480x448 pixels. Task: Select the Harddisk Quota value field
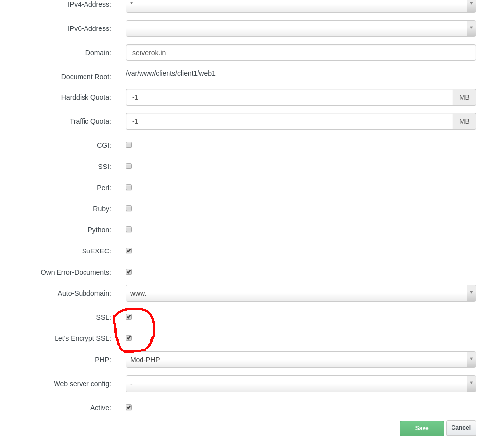[x=290, y=97]
